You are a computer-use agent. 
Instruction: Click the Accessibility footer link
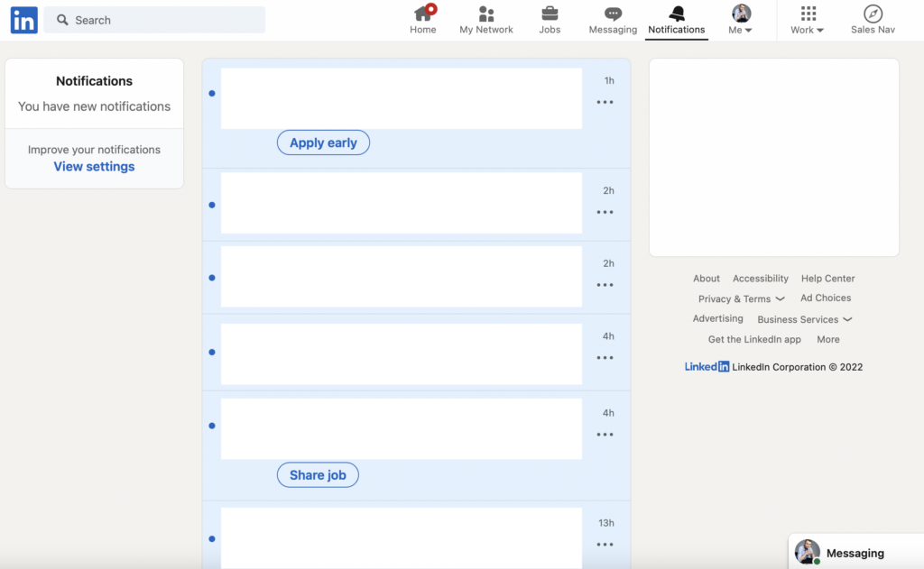tap(760, 279)
